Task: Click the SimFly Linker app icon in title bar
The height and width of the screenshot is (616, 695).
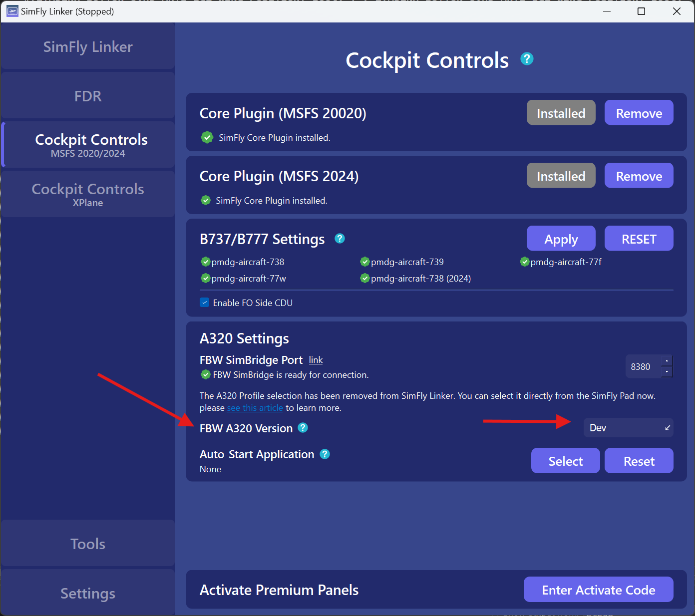Action: (12, 11)
